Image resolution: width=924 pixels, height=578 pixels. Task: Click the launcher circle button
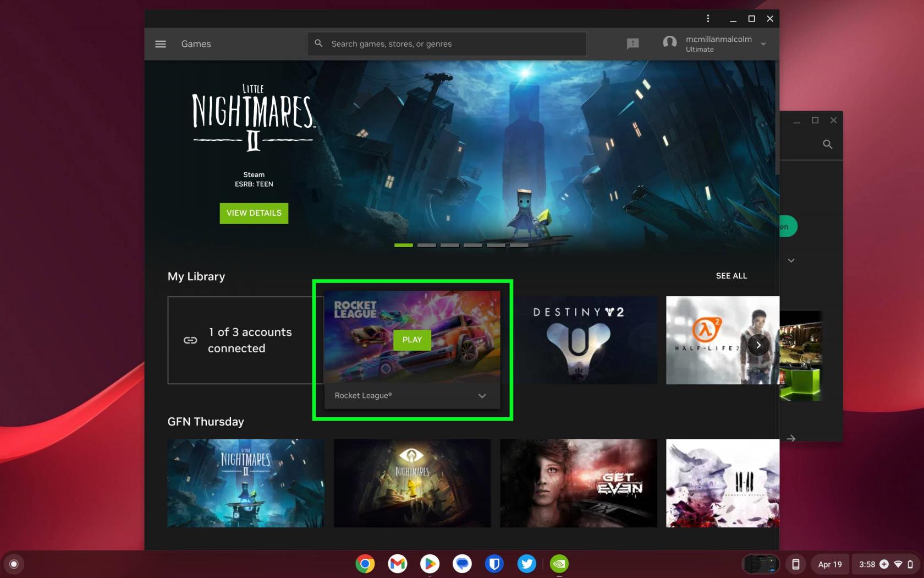[14, 564]
